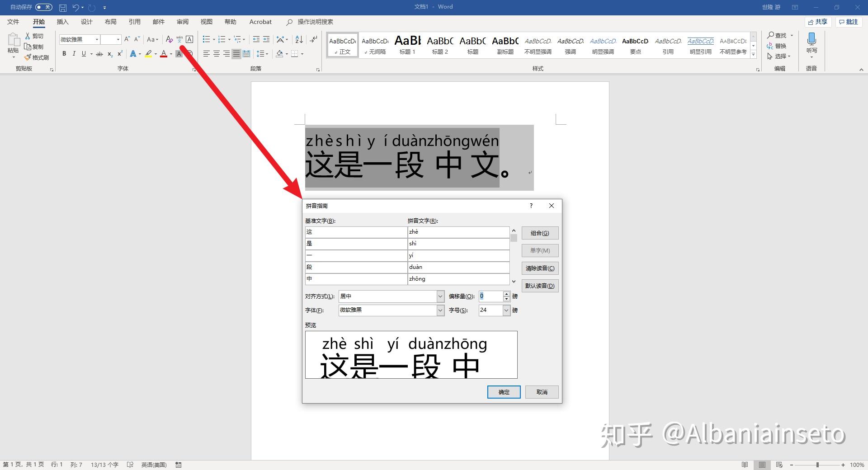
Task: Click the Undo icon in title bar
Action: coord(75,7)
